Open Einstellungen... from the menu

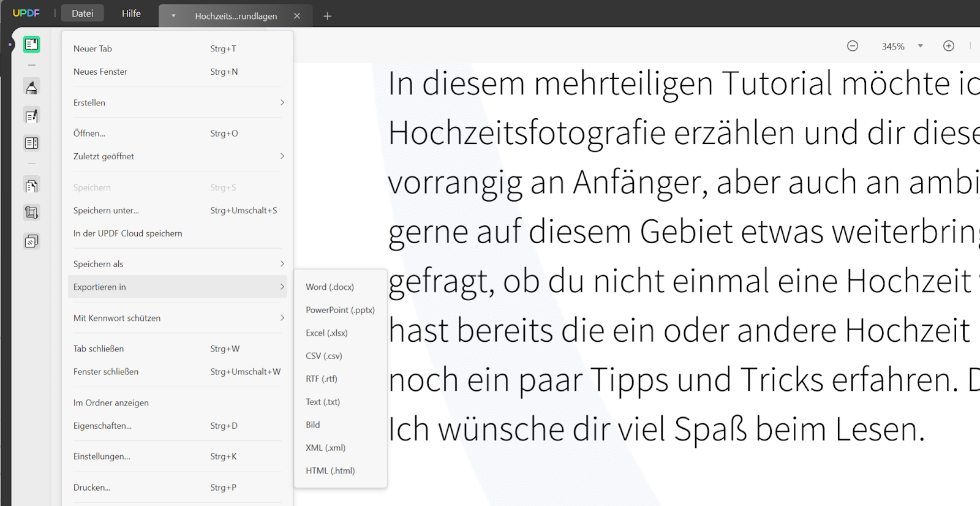[178, 456]
